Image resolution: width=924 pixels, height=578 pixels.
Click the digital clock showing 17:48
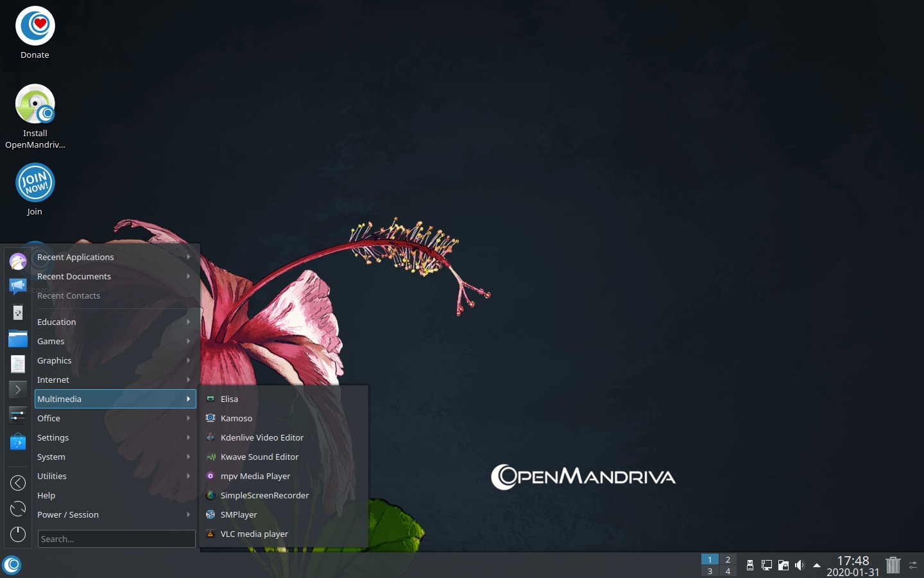pyautogui.click(x=852, y=565)
